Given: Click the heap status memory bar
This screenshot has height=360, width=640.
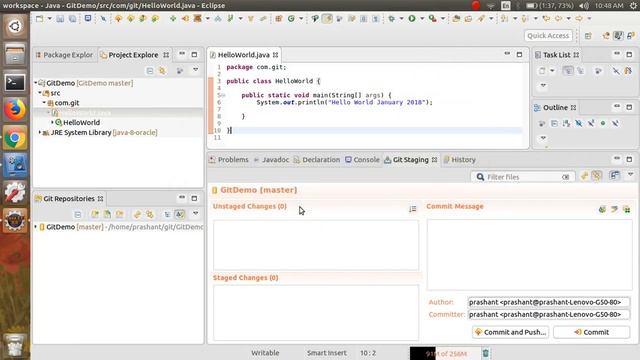Looking at the screenshot, I should [x=445, y=353].
